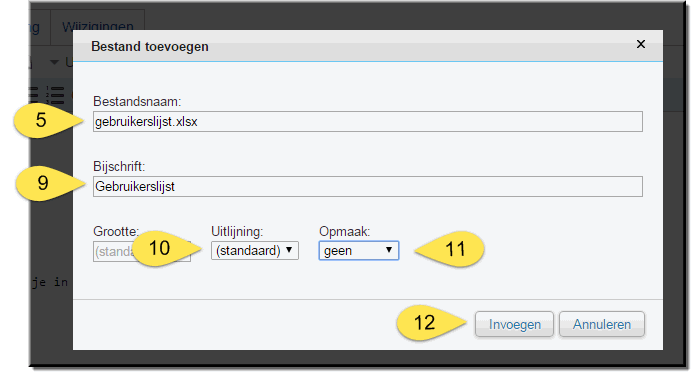Click the Invoegen button
Viewport: 694px width, 375px height.
514,325
